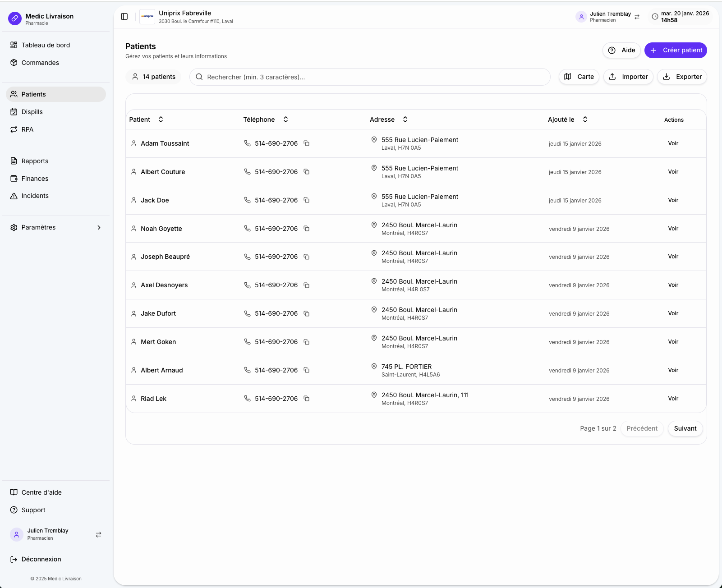
Task: Sort table by Ajouté le column
Action: click(585, 119)
